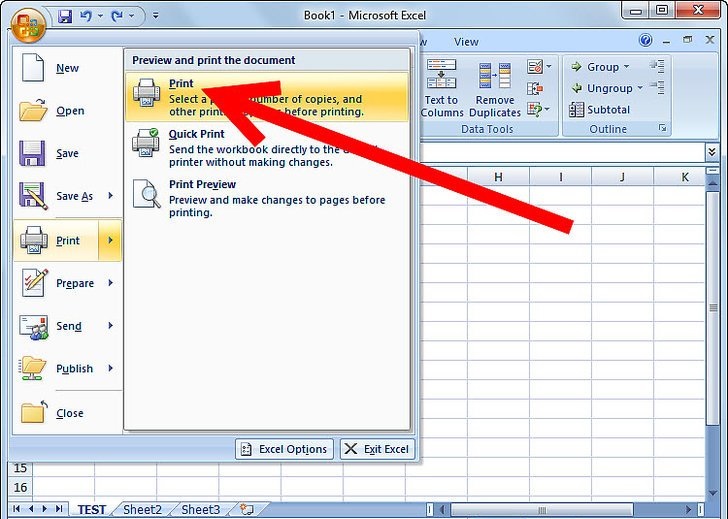728x519 pixels.
Task: Click the Save icon in Quick Access Toolbar
Action: click(x=65, y=16)
